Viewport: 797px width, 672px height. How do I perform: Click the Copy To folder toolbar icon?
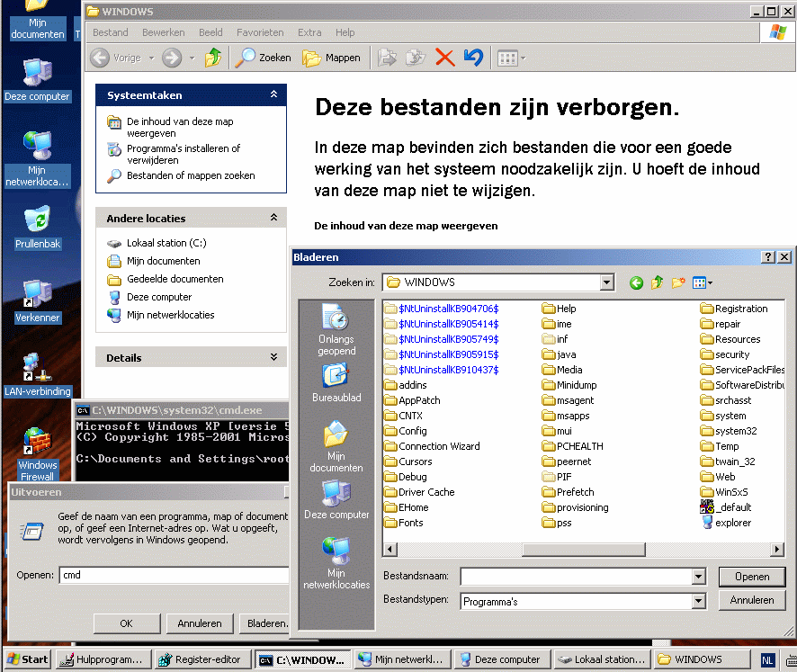coord(416,58)
